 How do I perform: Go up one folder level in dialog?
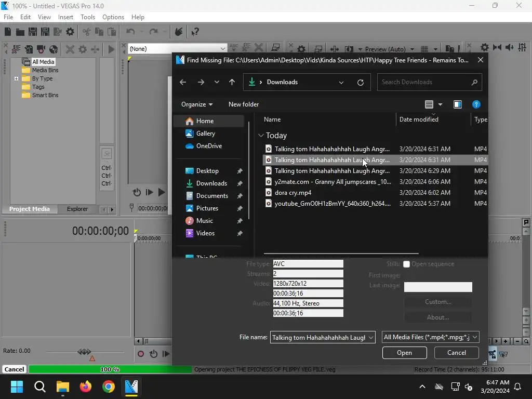232,82
